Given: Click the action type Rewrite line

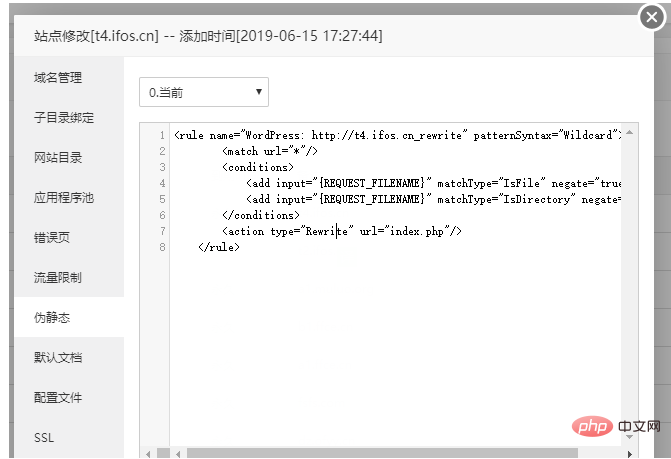Looking at the screenshot, I should tap(341, 231).
